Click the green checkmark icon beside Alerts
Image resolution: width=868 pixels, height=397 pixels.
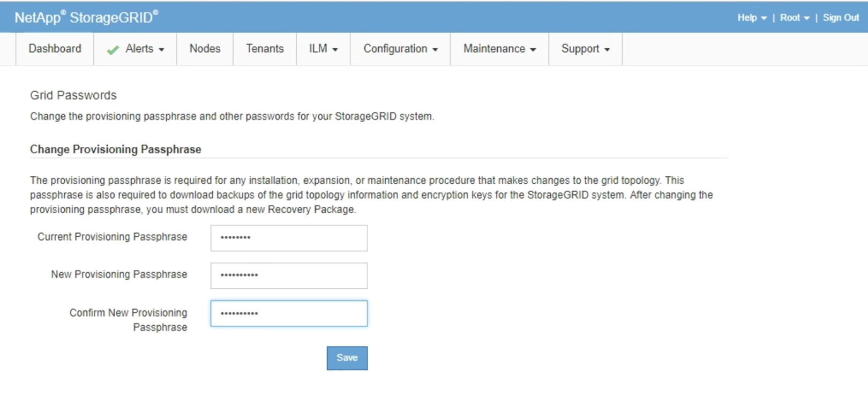coord(113,50)
